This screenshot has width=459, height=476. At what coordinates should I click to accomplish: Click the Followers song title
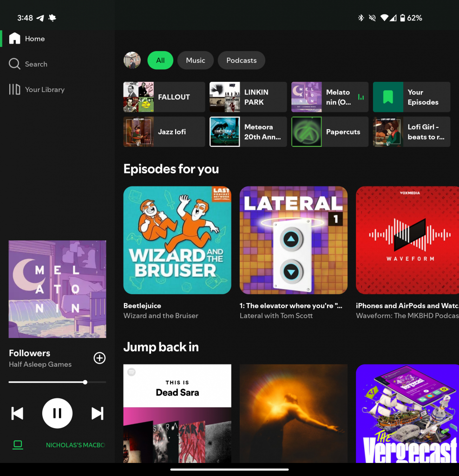click(x=29, y=353)
